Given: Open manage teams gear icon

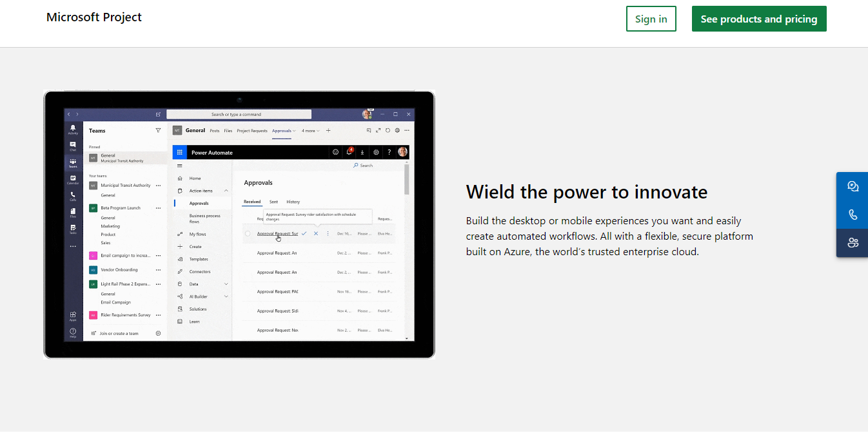Looking at the screenshot, I should pos(158,333).
